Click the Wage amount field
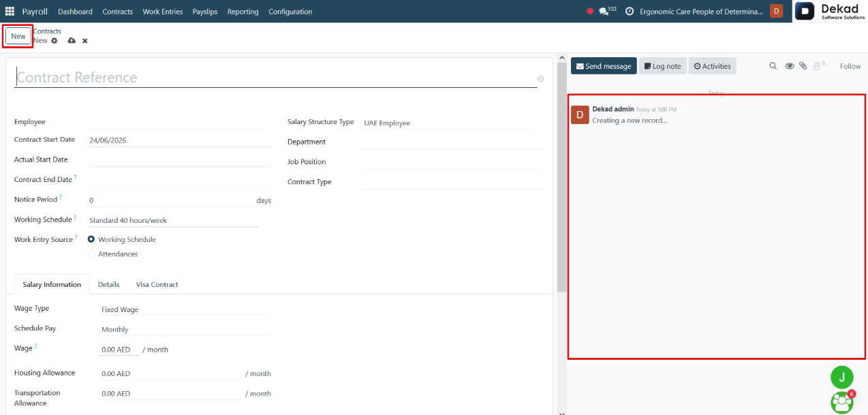868x415 pixels. tap(119, 350)
